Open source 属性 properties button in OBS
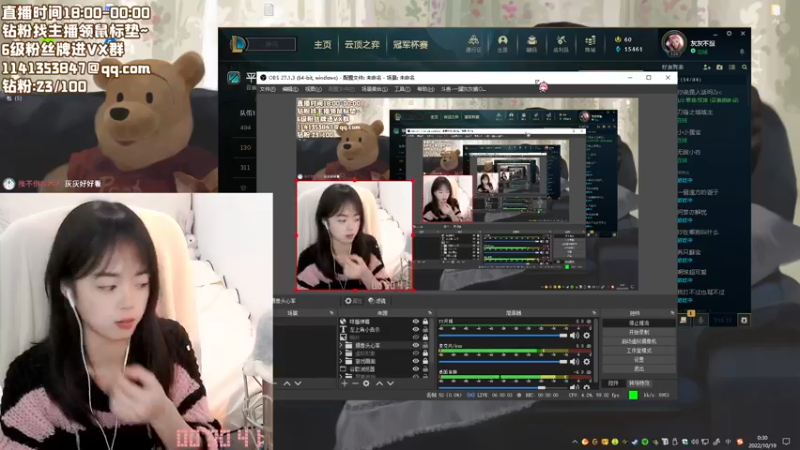This screenshot has height=450, width=800. pos(353,301)
